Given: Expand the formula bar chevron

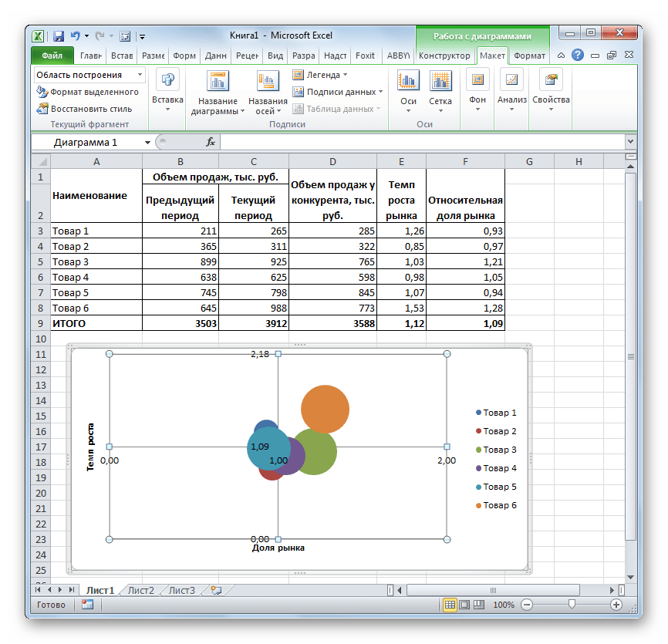Looking at the screenshot, I should [631, 141].
